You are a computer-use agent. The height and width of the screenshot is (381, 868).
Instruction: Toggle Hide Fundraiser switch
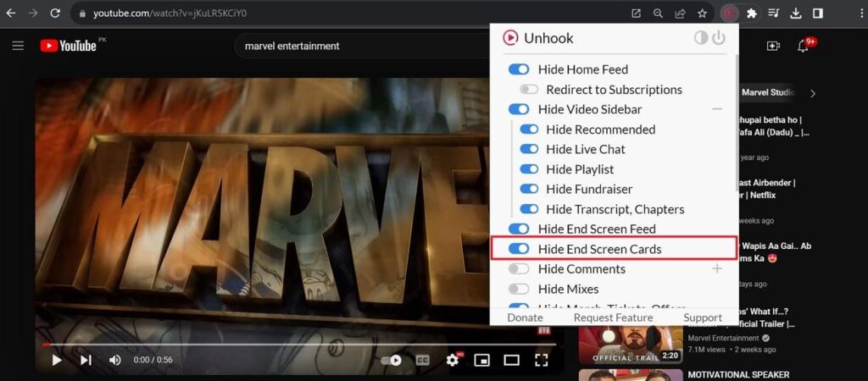pyautogui.click(x=529, y=189)
